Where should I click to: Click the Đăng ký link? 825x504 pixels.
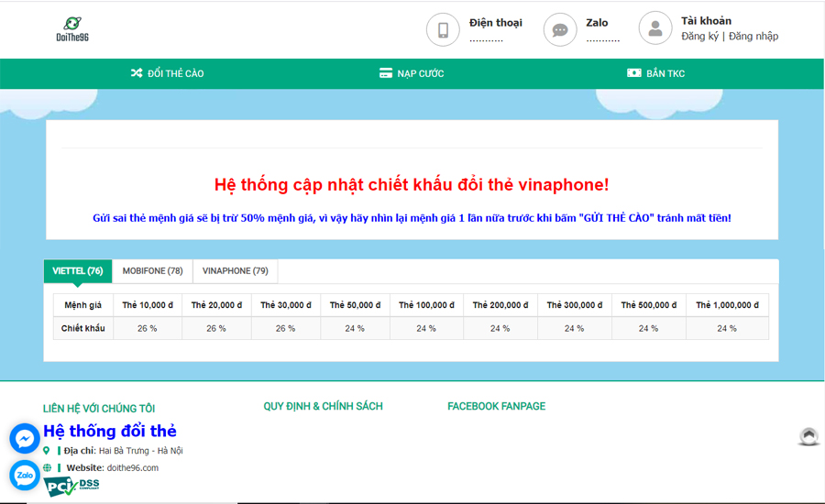(x=699, y=37)
